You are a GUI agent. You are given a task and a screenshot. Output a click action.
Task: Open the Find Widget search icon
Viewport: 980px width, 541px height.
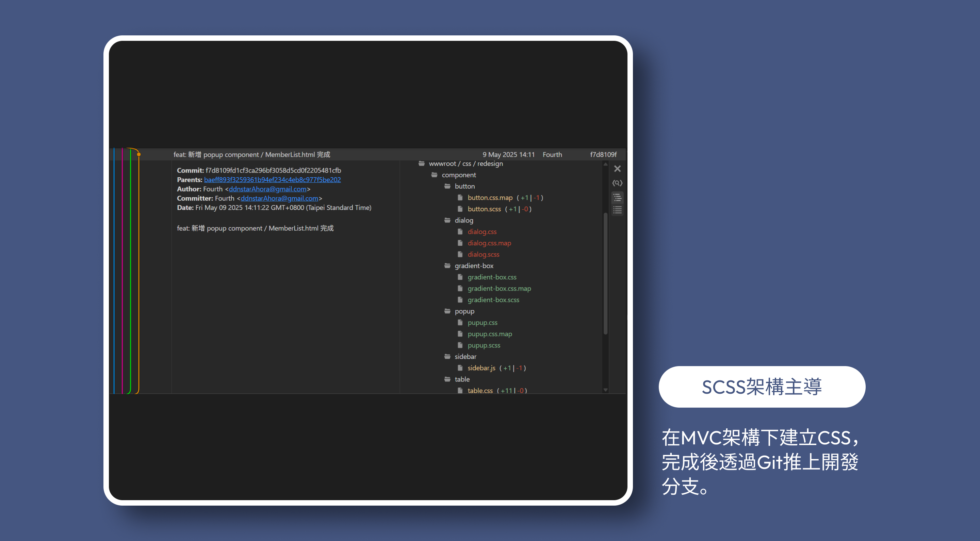point(618,183)
